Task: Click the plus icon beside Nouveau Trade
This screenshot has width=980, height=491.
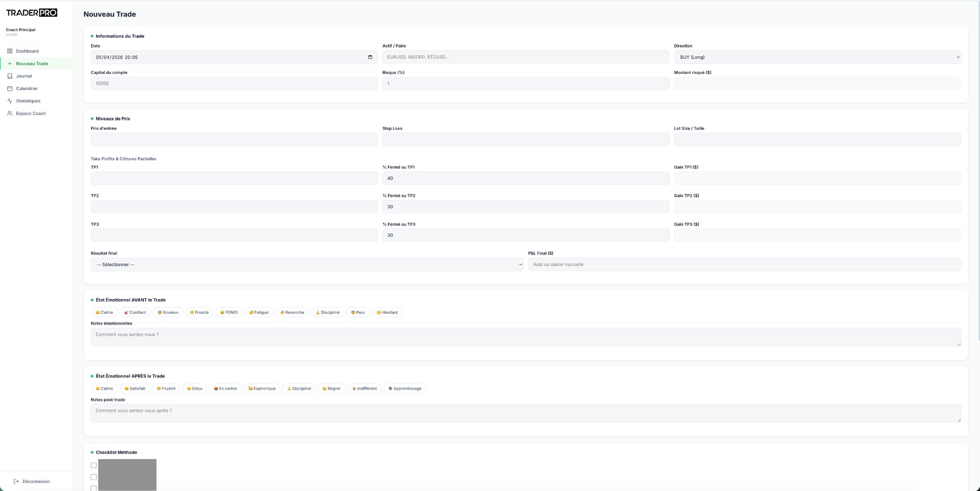Action: click(10, 64)
